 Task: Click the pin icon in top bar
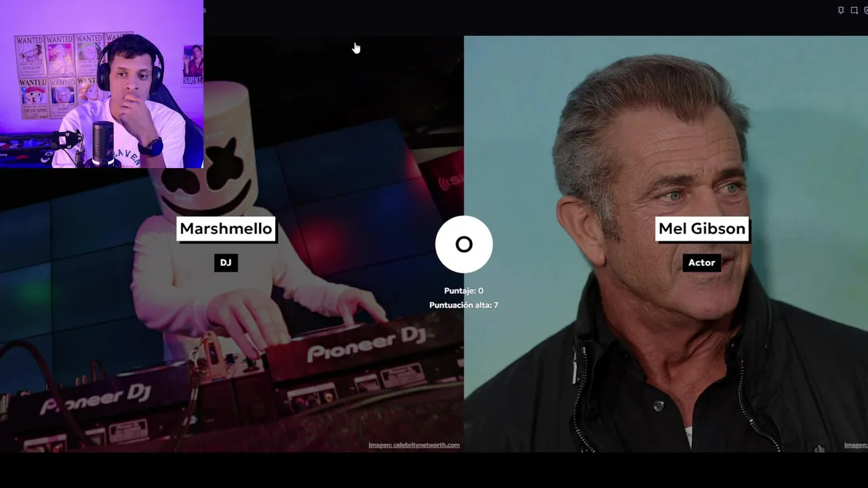(x=841, y=10)
